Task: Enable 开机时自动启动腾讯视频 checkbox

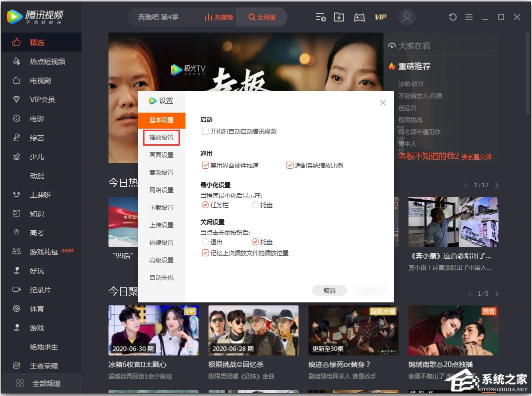Action: point(205,131)
